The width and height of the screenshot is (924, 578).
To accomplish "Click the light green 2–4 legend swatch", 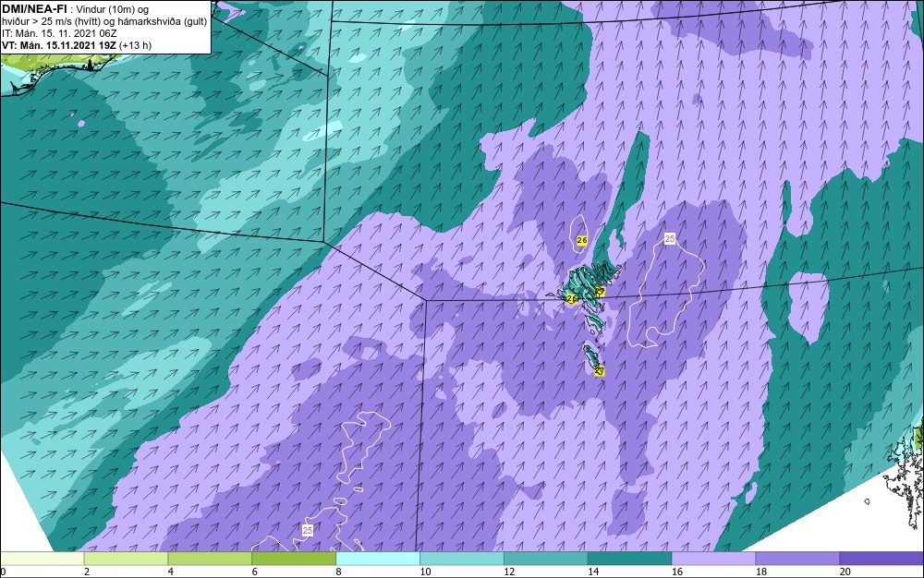I will [x=126, y=559].
